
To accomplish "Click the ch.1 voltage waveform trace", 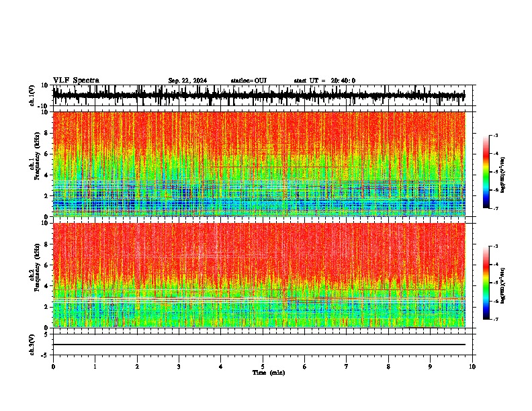I will click(259, 95).
